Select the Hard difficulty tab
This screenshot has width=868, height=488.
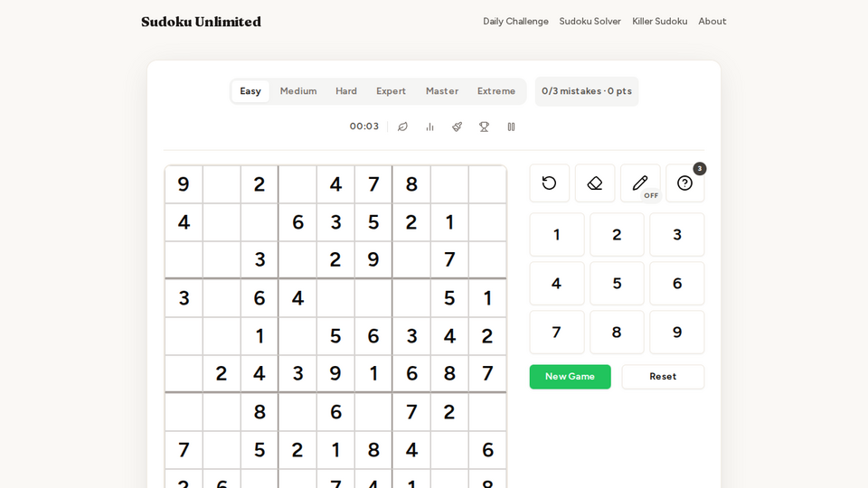(346, 91)
